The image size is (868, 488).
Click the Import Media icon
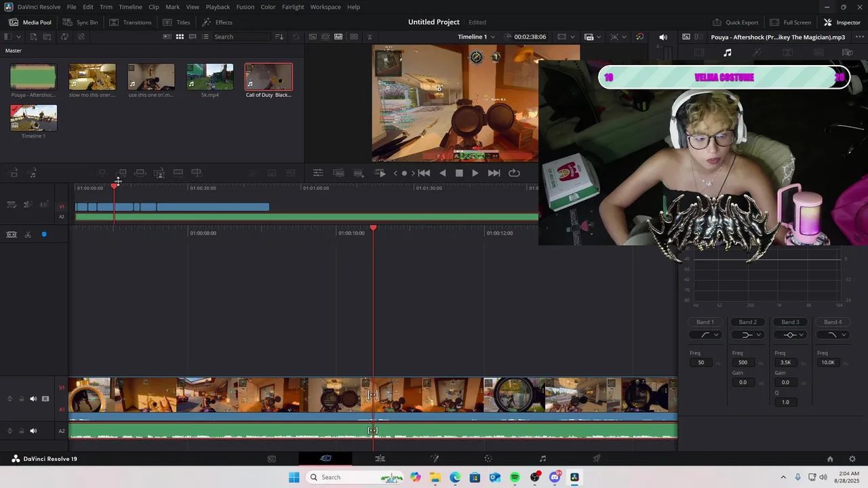pos(33,37)
